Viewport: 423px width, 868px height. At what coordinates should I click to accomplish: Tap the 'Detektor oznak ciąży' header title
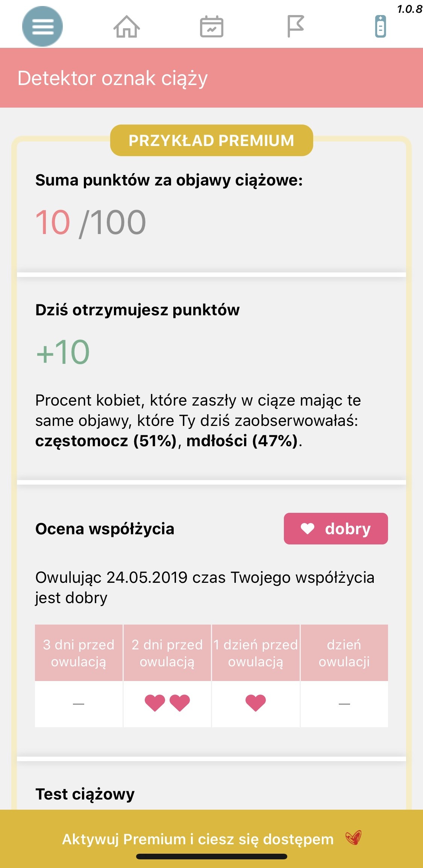pos(112,78)
